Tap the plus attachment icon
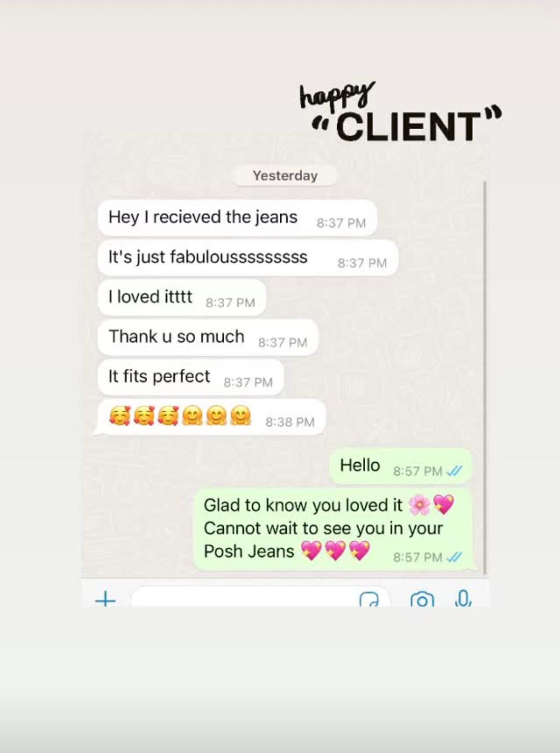 105,600
